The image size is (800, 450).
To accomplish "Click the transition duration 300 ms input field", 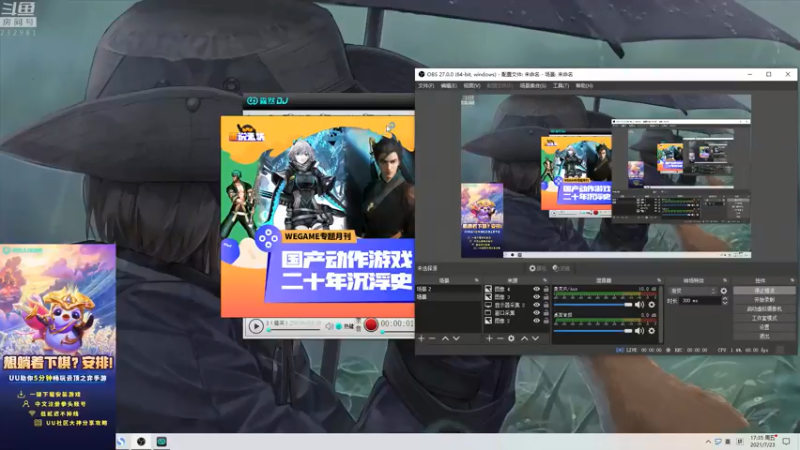I will click(x=701, y=301).
